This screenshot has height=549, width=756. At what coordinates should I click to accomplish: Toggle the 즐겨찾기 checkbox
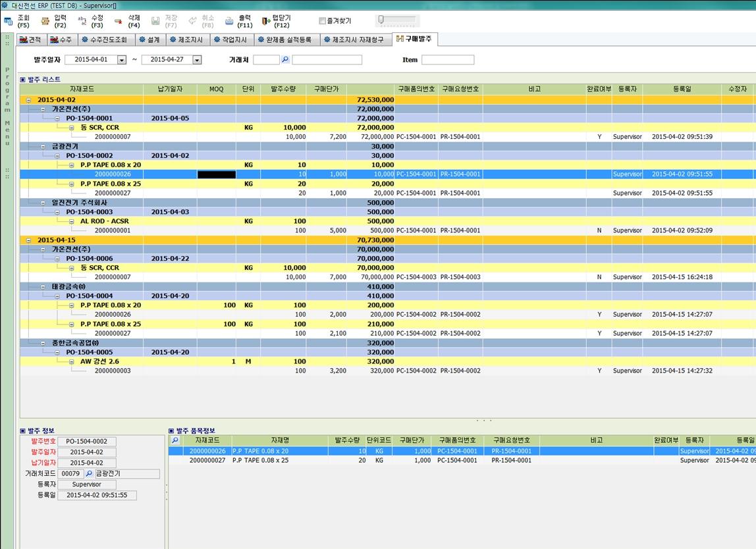[x=322, y=20]
